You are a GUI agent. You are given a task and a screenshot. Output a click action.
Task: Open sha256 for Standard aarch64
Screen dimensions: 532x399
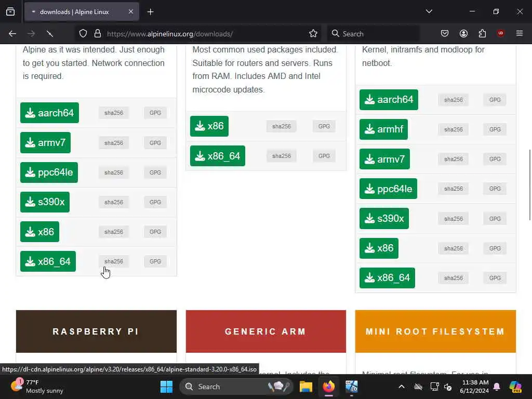[114, 113]
